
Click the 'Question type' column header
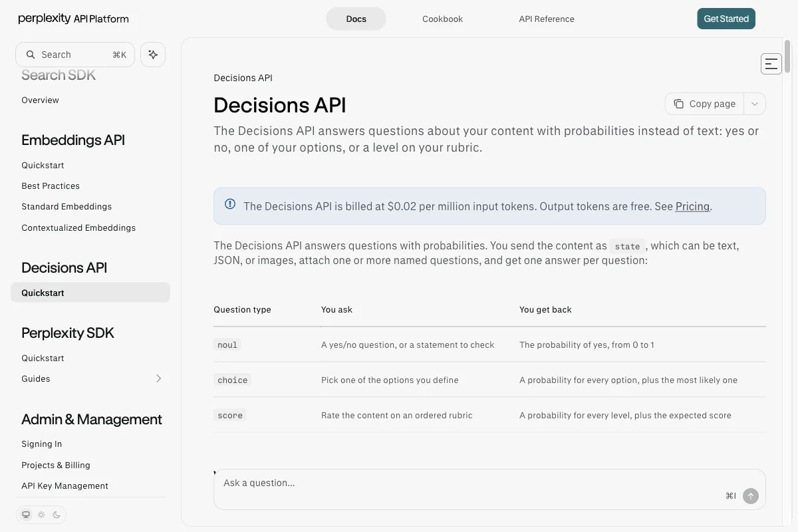(x=242, y=309)
